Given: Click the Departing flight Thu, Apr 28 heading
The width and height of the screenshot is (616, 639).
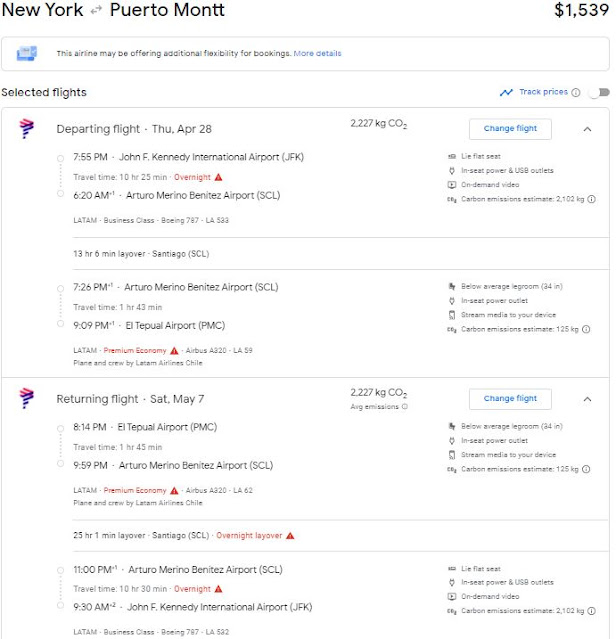Looking at the screenshot, I should pyautogui.click(x=134, y=129).
